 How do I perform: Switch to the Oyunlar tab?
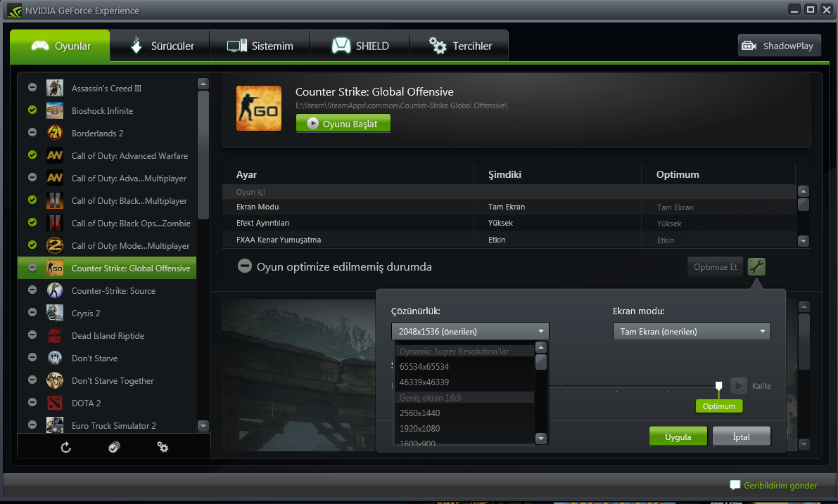point(60,46)
